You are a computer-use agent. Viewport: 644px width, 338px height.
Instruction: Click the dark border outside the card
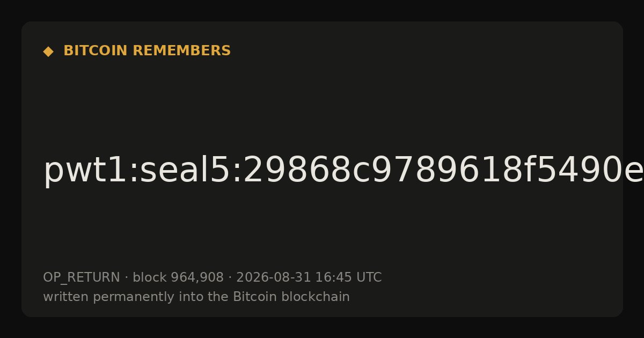pyautogui.click(x=322, y=10)
